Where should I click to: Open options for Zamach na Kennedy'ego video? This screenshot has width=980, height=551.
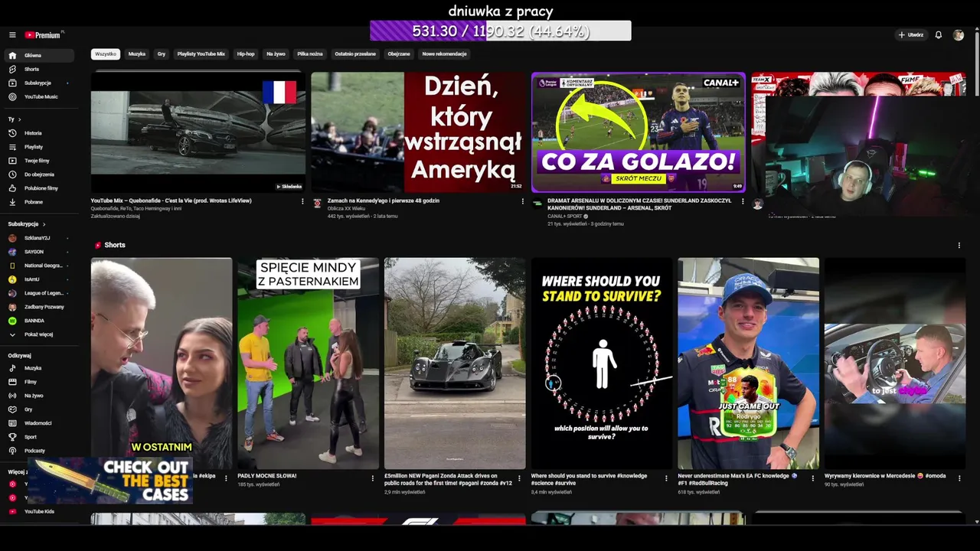[x=523, y=201]
